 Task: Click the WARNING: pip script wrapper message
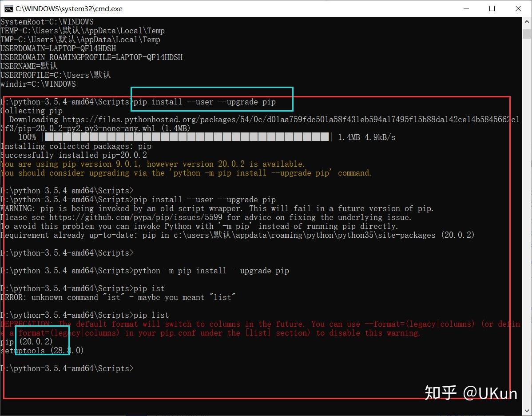tap(218, 208)
